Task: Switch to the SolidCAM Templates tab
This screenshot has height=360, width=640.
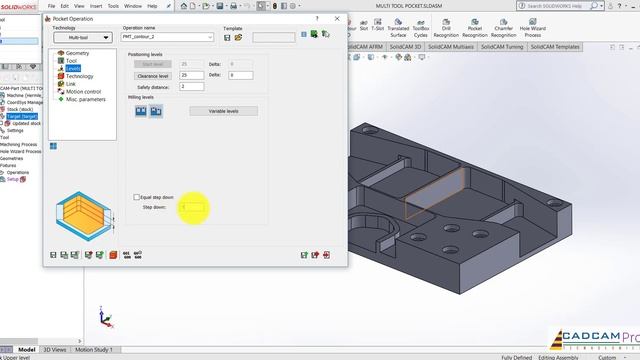Action: [555, 47]
